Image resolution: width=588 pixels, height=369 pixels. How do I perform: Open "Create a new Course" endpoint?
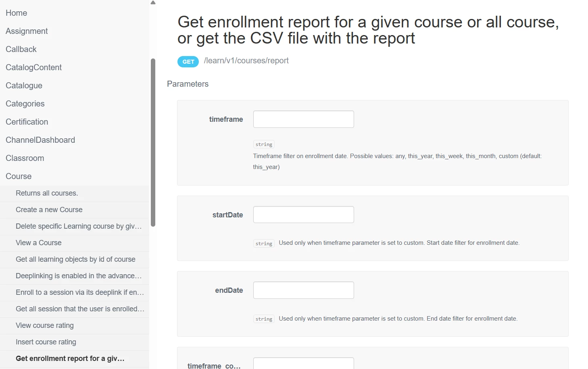click(x=49, y=210)
